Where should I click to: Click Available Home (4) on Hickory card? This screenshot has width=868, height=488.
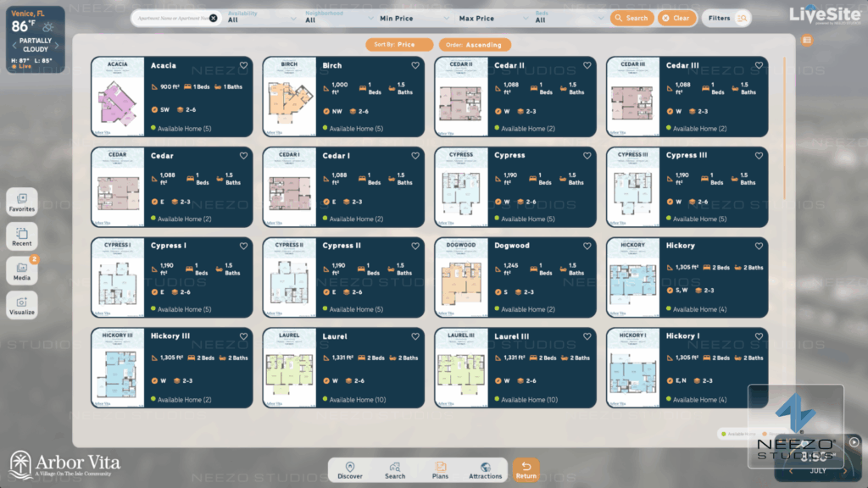tap(697, 309)
